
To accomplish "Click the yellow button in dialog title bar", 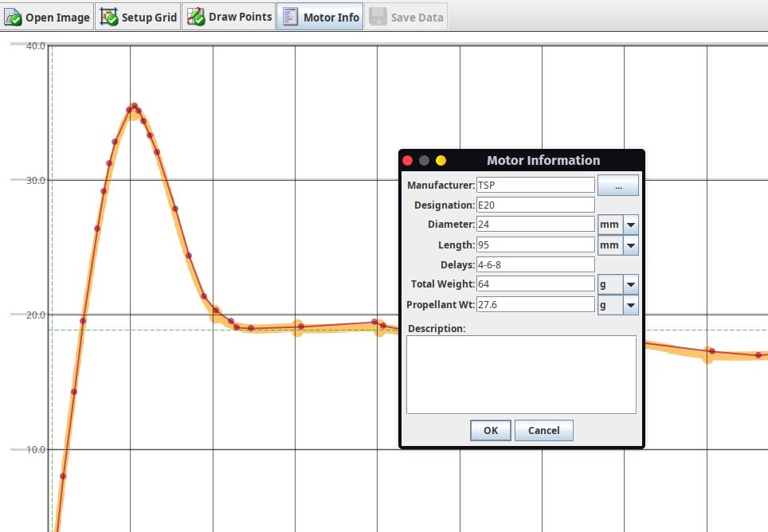I will tap(441, 161).
